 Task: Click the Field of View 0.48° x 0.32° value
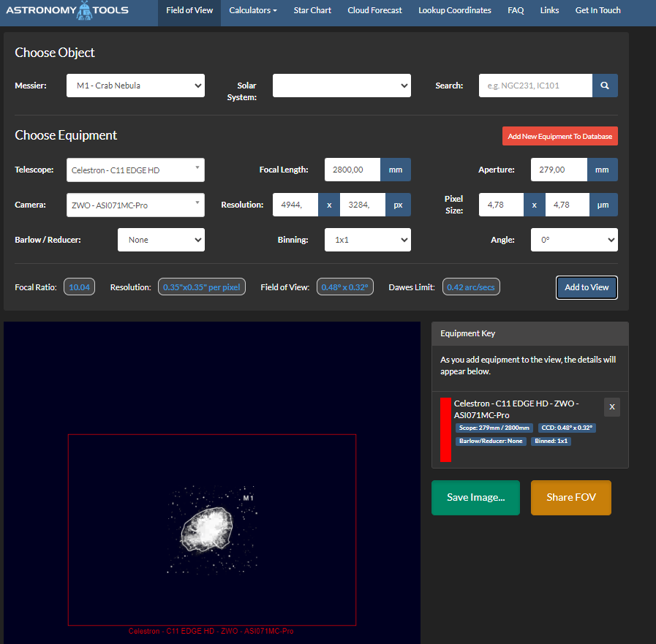coord(344,287)
